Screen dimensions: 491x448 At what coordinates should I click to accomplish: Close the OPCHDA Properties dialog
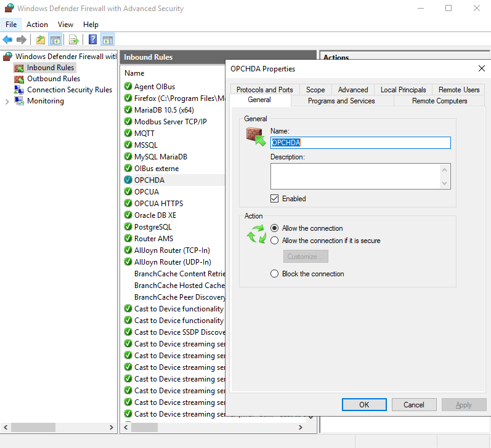[x=482, y=68]
